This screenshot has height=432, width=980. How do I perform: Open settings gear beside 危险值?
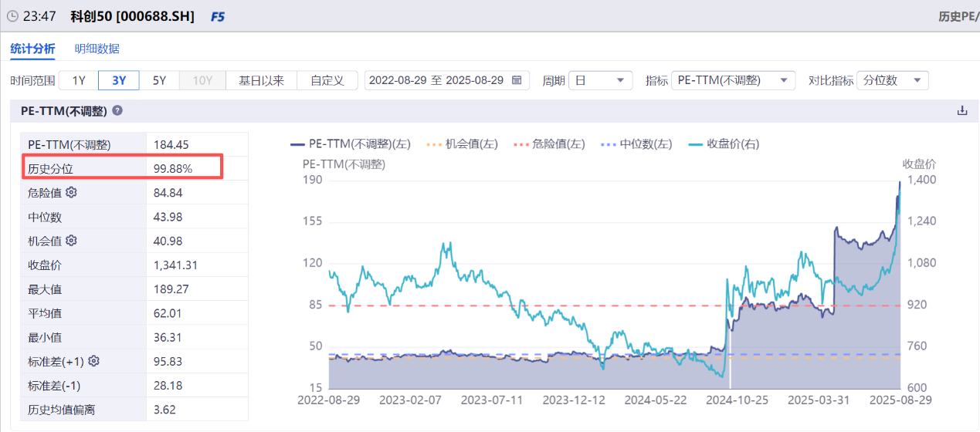(72, 192)
